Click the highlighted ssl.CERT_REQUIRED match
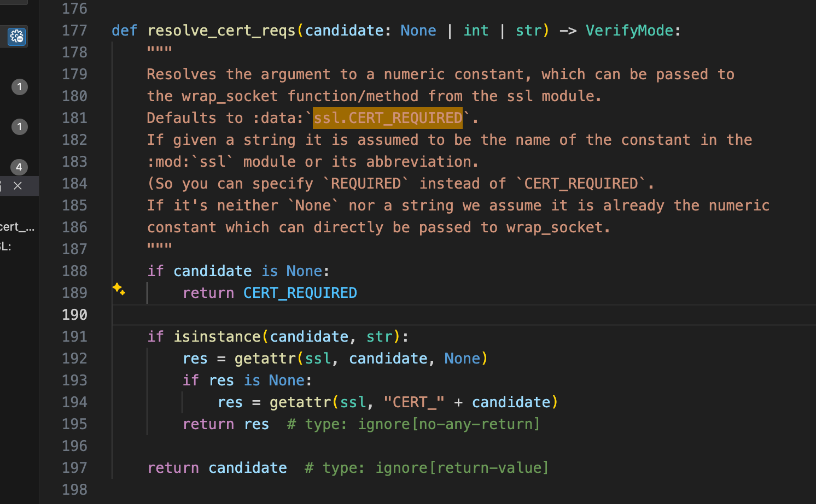 388,118
